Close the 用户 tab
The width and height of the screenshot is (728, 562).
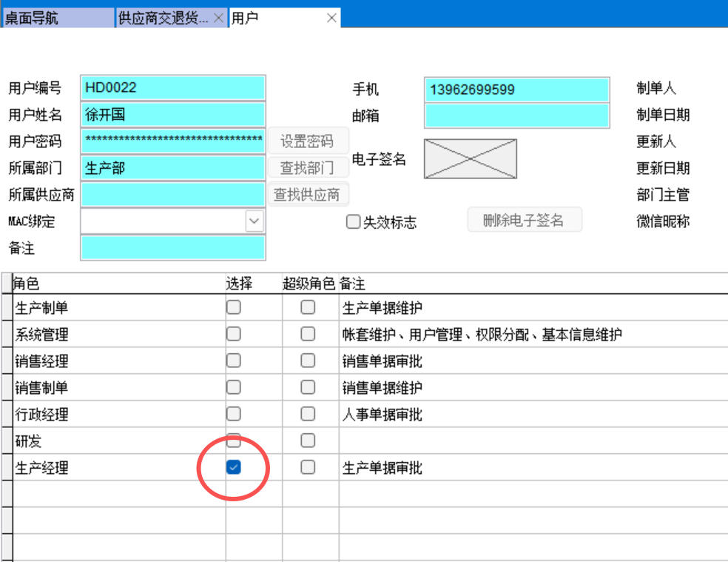pos(332,19)
